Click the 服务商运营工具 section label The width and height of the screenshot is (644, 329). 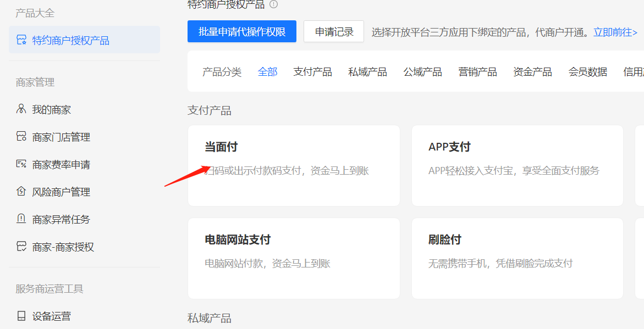[49, 289]
